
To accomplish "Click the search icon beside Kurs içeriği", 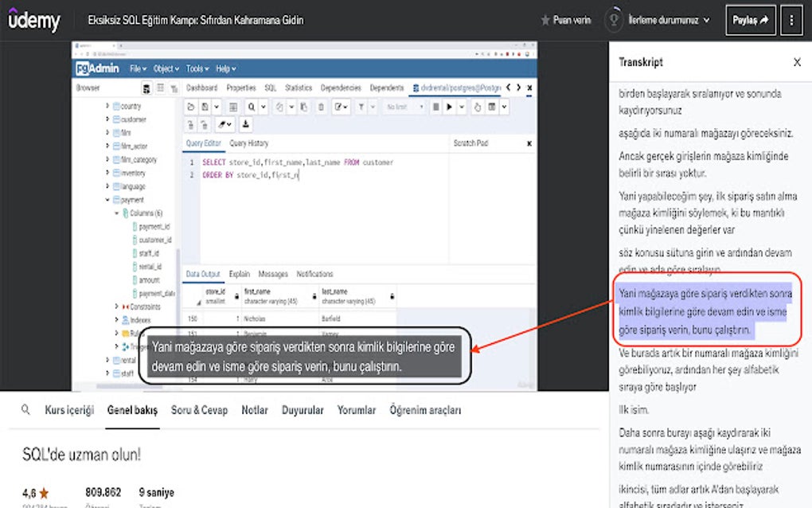I will pos(26,410).
